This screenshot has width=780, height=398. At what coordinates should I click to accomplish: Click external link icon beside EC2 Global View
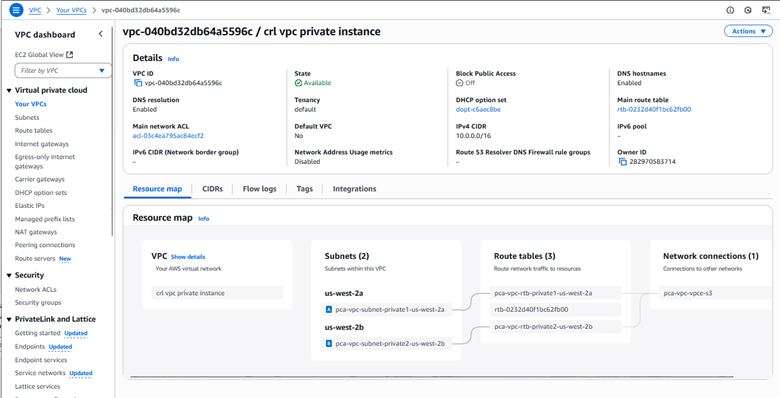pos(70,55)
